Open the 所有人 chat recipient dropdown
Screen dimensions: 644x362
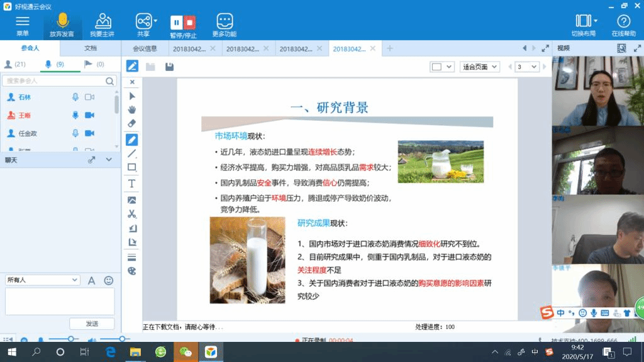pos(43,280)
